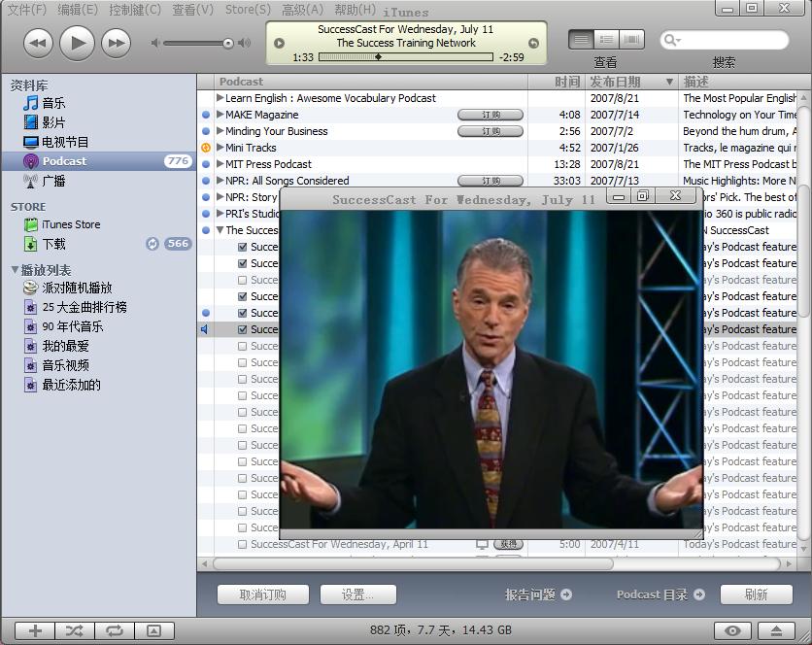Open 设置... settings button
Viewport: 812px width, 645px height.
(x=358, y=594)
